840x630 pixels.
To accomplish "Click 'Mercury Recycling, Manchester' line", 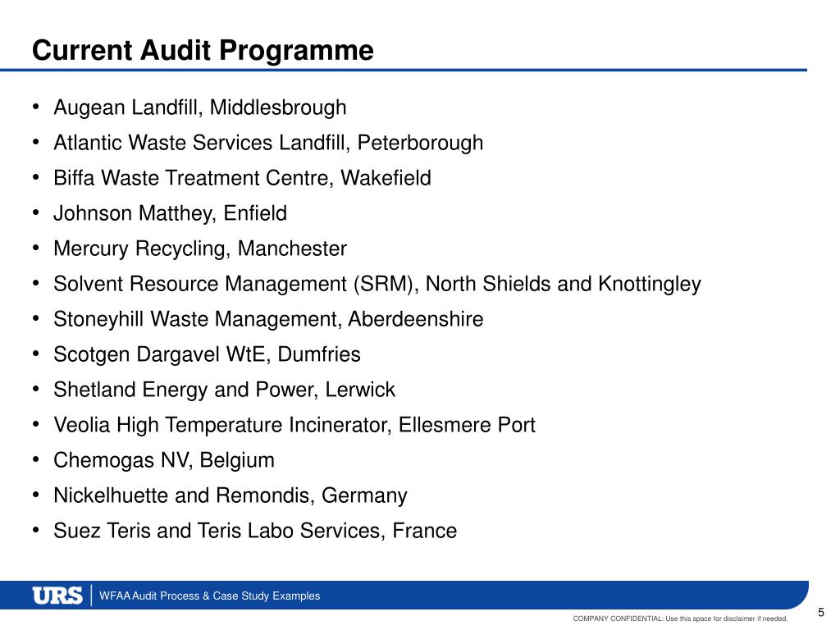I will pyautogui.click(x=200, y=249).
